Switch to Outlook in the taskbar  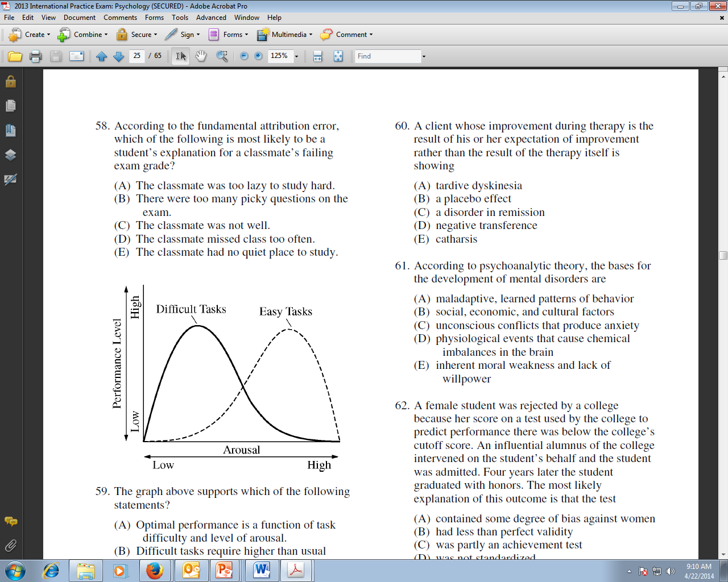191,570
